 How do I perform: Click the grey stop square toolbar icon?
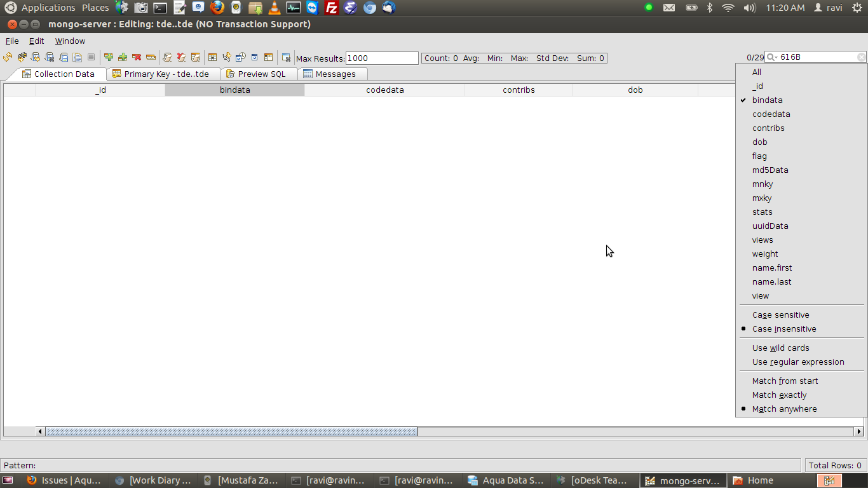[91, 57]
